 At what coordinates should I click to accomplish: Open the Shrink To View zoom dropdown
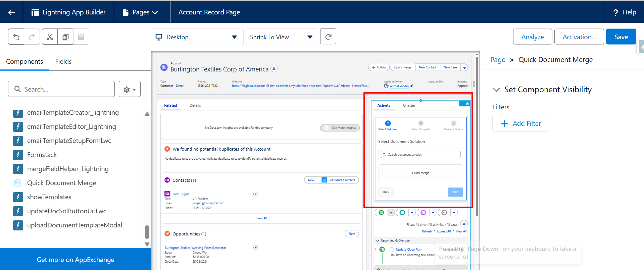pos(281,37)
